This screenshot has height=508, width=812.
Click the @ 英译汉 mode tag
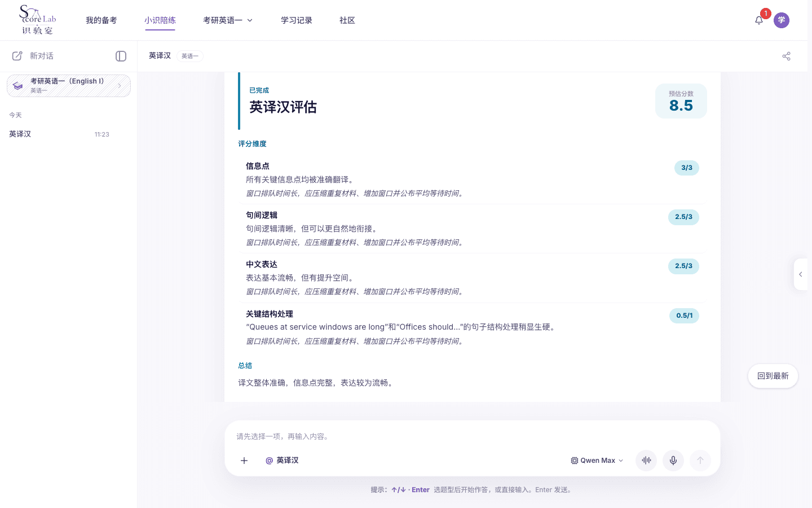(282, 461)
